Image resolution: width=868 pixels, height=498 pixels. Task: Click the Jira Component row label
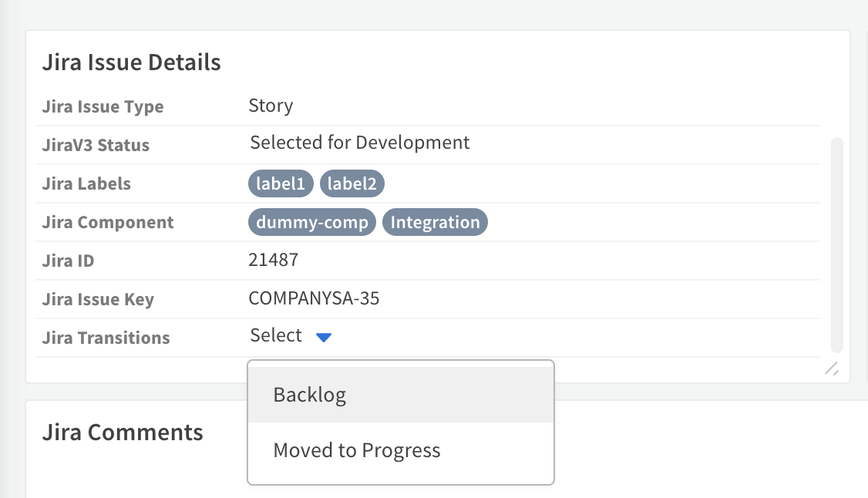tap(107, 222)
